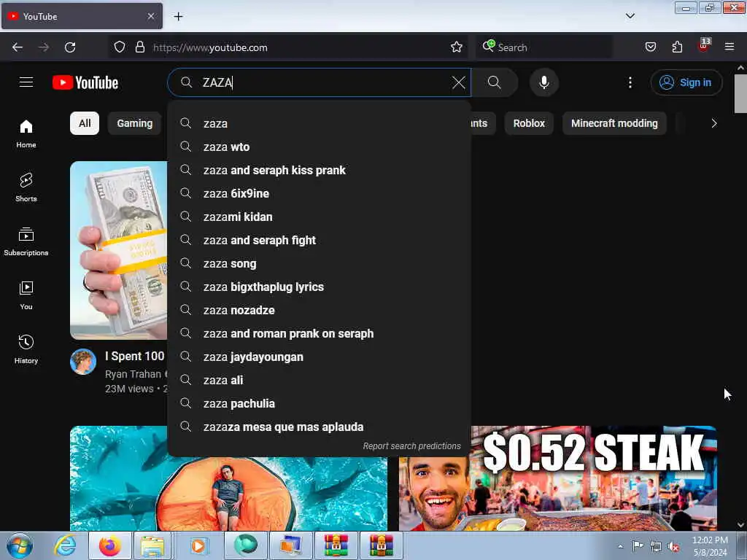Show more filter chips arrow
747x560 pixels.
tap(713, 123)
